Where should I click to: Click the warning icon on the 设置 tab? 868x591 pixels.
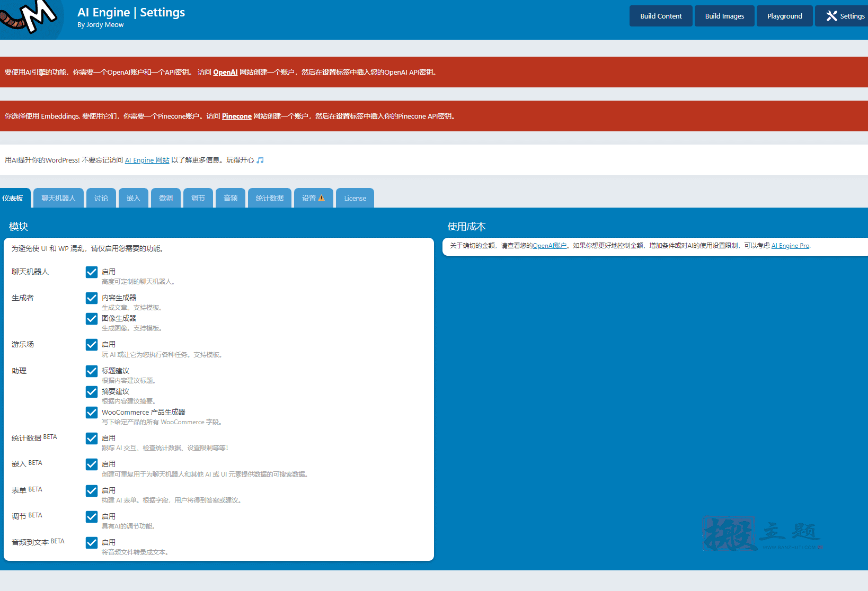tap(321, 198)
